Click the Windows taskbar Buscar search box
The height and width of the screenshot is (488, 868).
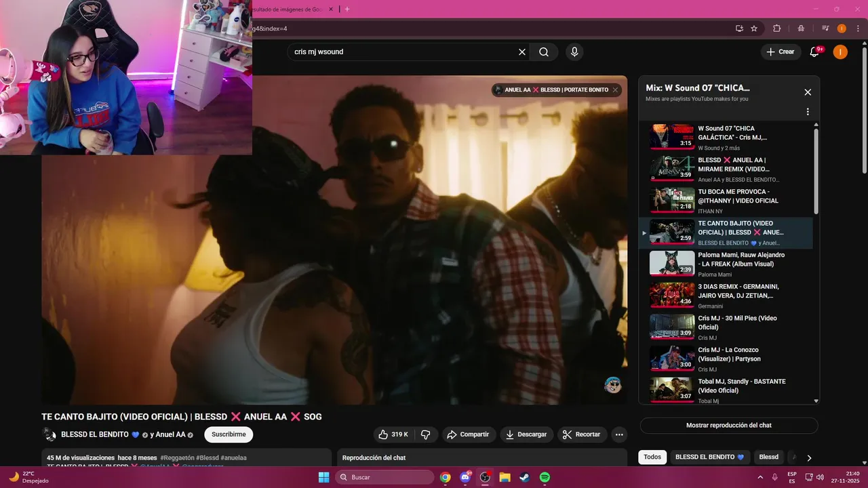pos(384,477)
